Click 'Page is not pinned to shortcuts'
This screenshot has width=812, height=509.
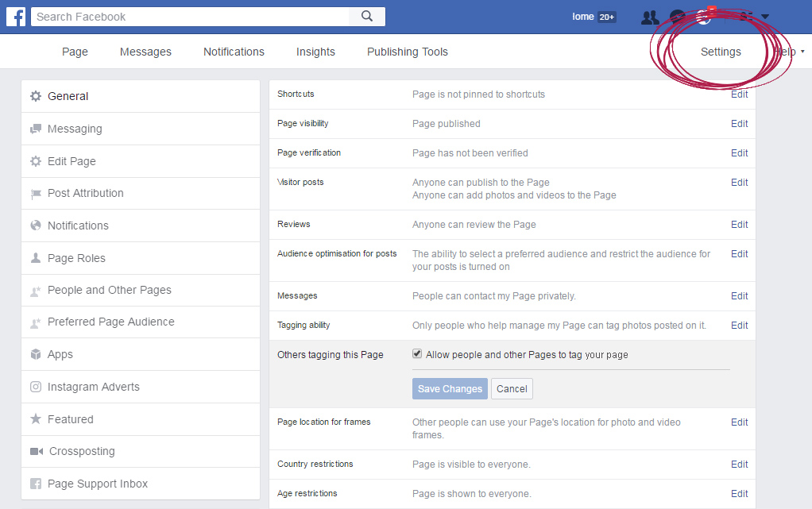[478, 94]
